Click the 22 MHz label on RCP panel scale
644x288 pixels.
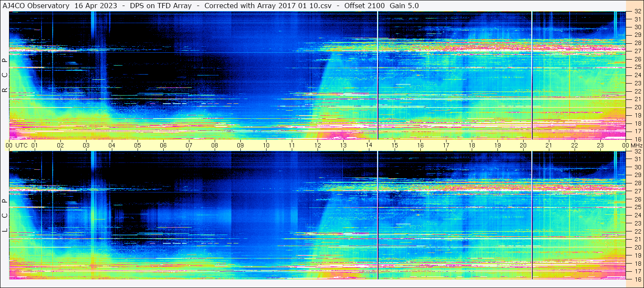click(x=637, y=91)
